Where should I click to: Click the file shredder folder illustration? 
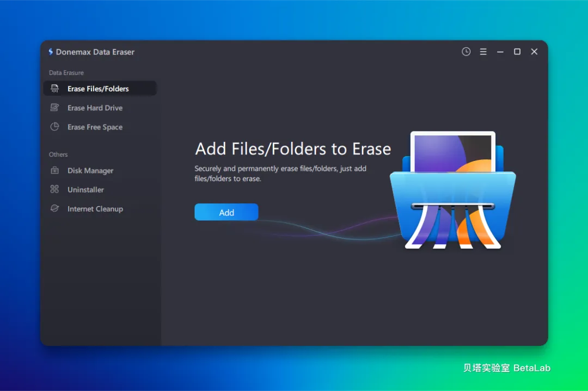[x=452, y=190]
